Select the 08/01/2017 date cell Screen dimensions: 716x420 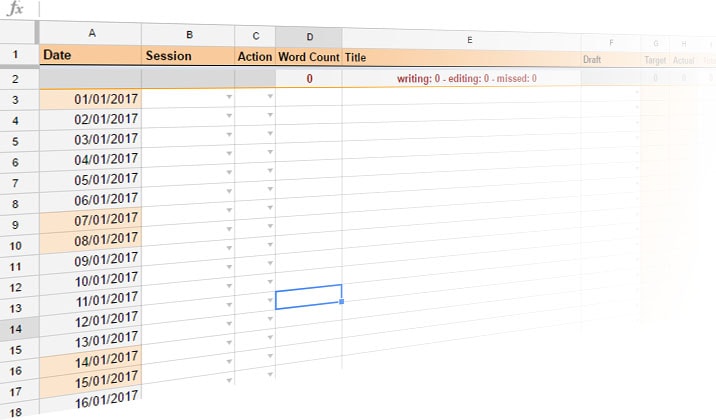tap(91, 240)
